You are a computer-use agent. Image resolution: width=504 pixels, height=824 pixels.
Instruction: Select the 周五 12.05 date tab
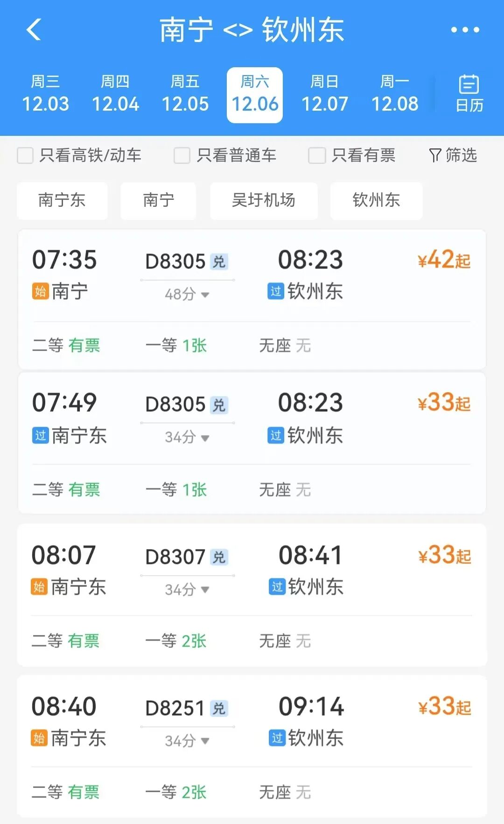[185, 95]
